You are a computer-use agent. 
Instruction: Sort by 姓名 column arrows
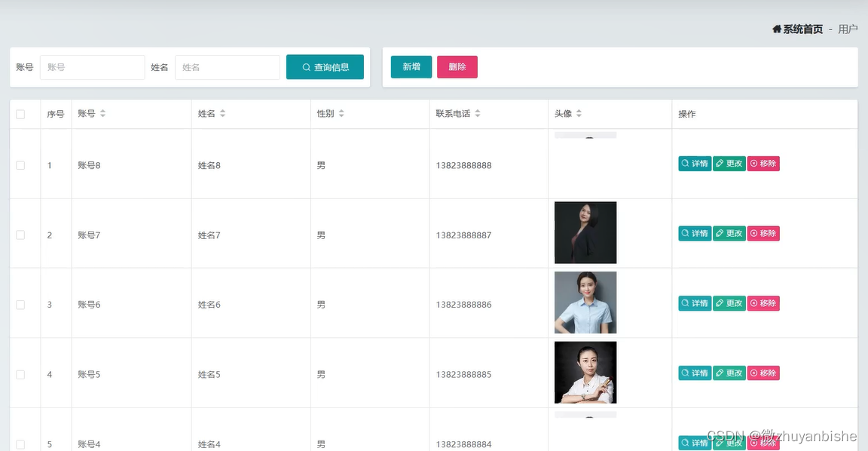click(222, 114)
